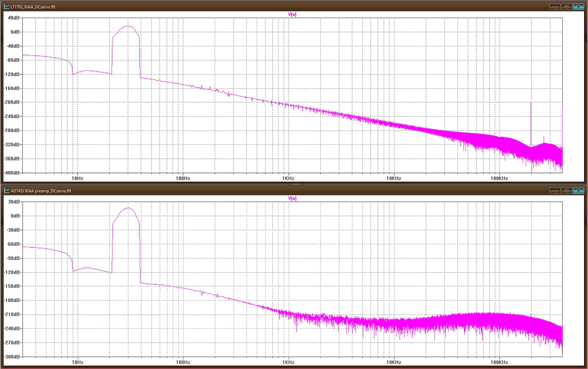Image resolution: width=588 pixels, height=369 pixels.
Task: Click the 1KHz frequency label in LT1792 plot
Action: point(288,178)
